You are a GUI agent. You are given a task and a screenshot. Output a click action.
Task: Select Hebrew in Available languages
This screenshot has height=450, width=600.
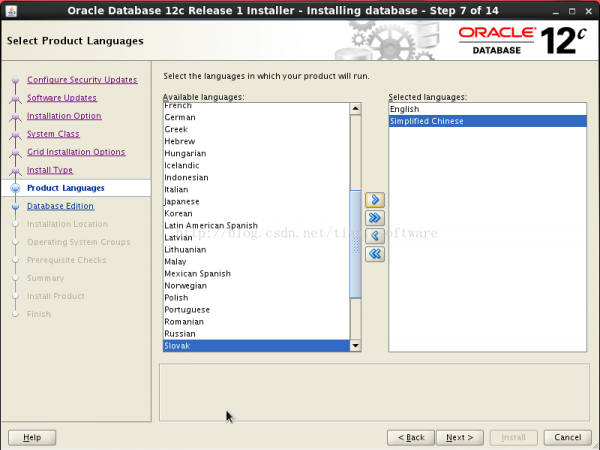click(x=256, y=141)
